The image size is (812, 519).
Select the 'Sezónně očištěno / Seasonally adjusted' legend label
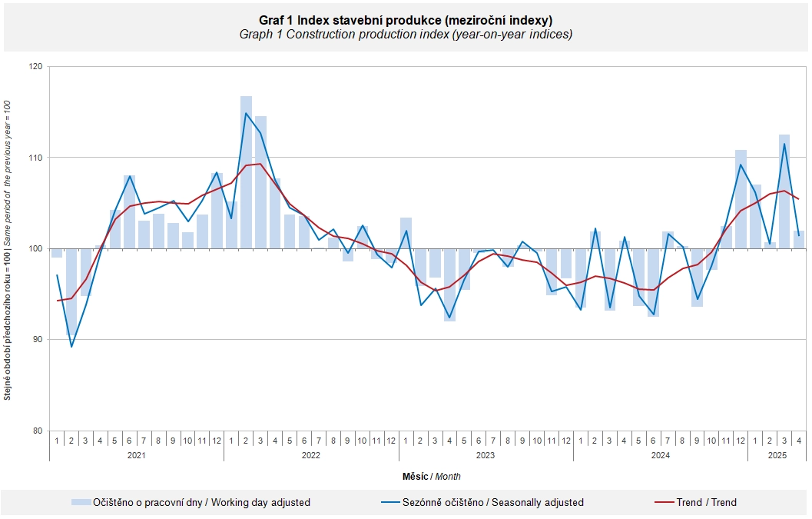pyautogui.click(x=493, y=502)
